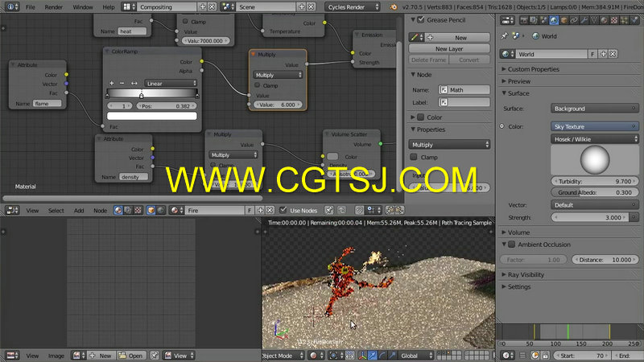
Task: Click the grease pencil draw icon
Action: tap(415, 37)
